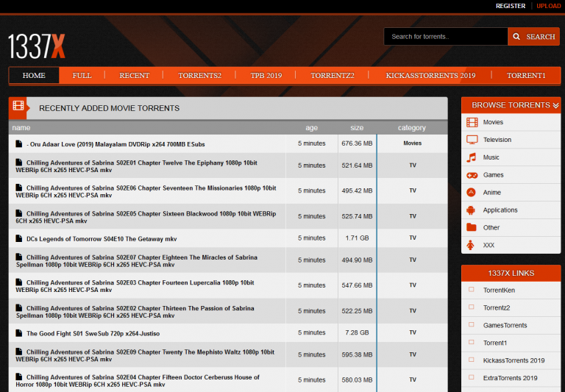The image size is (565, 392).
Task: Click file icon beside DCs Legends of Tomorrow
Action: coord(18,238)
